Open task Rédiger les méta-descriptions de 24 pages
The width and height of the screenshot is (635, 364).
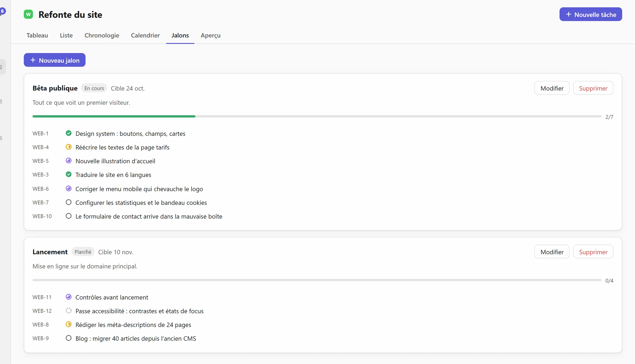click(133, 325)
